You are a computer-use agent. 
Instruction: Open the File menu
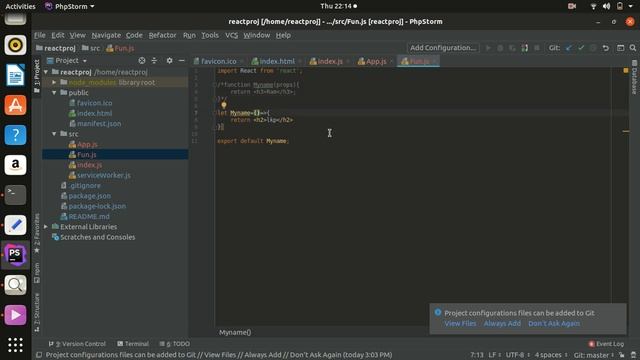[x=40, y=35]
